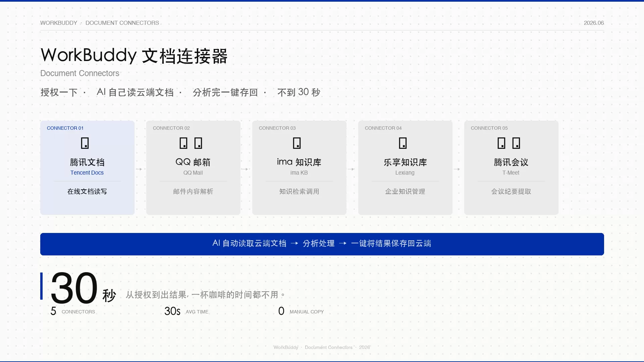The width and height of the screenshot is (644, 362).
Task: Click the QQ 邮箱 card title
Action: point(193,162)
